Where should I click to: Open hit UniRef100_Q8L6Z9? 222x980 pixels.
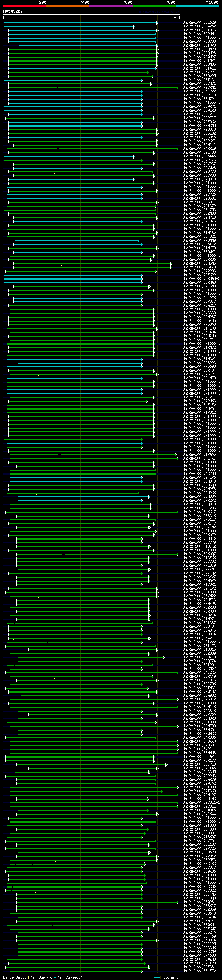point(199,23)
